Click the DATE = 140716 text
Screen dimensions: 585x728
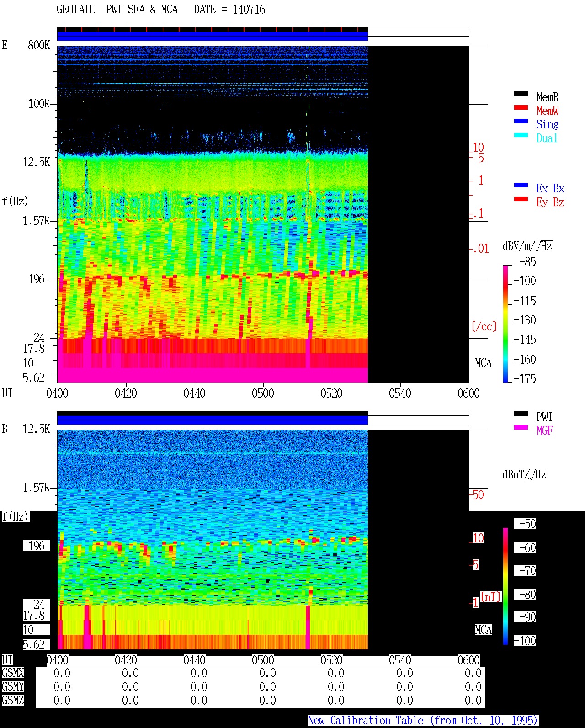pos(229,10)
